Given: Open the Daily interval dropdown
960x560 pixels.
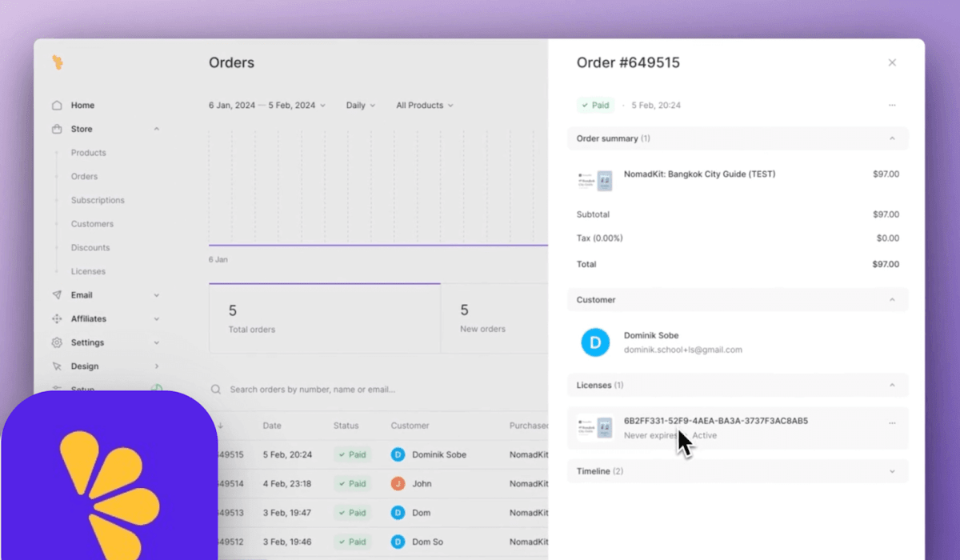Looking at the screenshot, I should click(359, 106).
